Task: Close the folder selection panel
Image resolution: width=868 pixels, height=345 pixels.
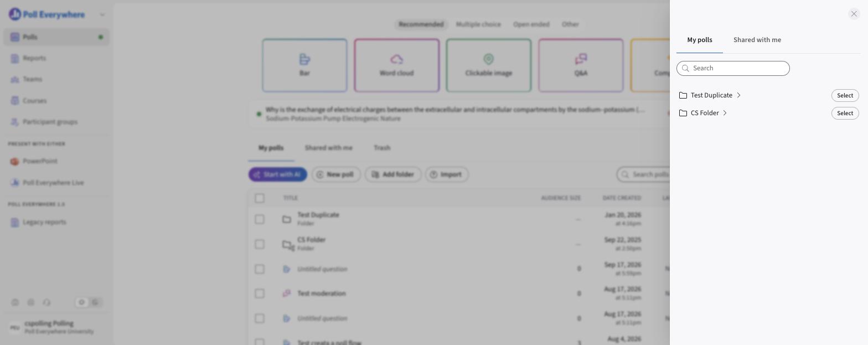Action: pyautogui.click(x=854, y=14)
